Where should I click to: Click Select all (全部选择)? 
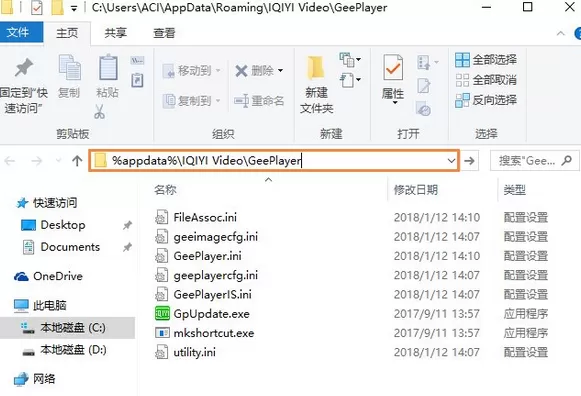(x=486, y=60)
